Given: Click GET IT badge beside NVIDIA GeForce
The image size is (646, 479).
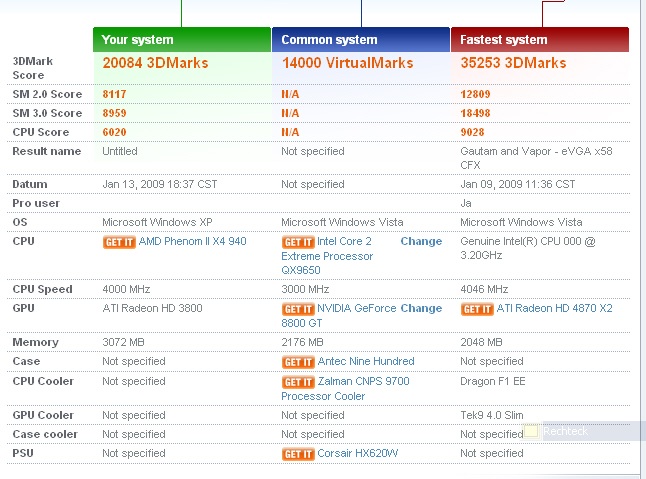Looking at the screenshot, I should (x=298, y=309).
